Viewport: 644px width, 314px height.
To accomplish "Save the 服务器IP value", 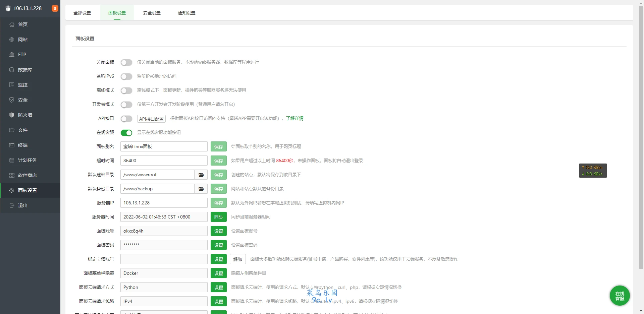I will click(x=219, y=203).
